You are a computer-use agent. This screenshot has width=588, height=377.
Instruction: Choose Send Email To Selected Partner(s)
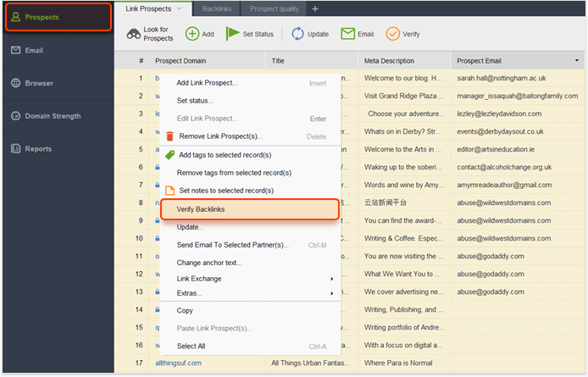tap(250, 245)
